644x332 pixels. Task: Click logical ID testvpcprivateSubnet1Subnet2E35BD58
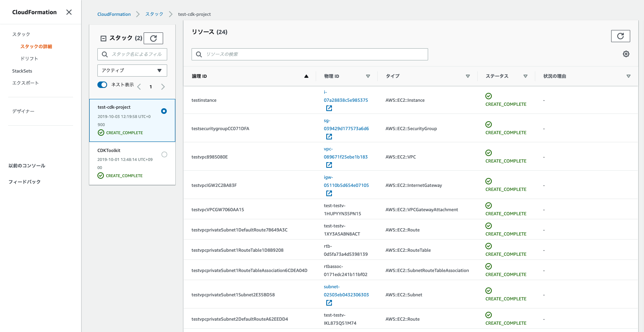tap(233, 295)
